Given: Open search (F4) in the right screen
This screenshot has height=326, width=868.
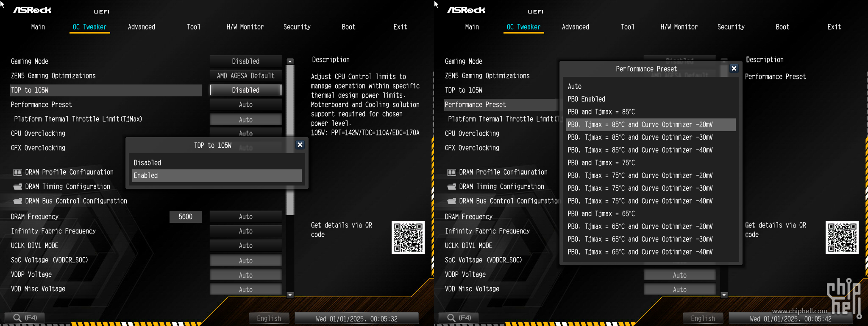Looking at the screenshot, I should pyautogui.click(x=459, y=318).
